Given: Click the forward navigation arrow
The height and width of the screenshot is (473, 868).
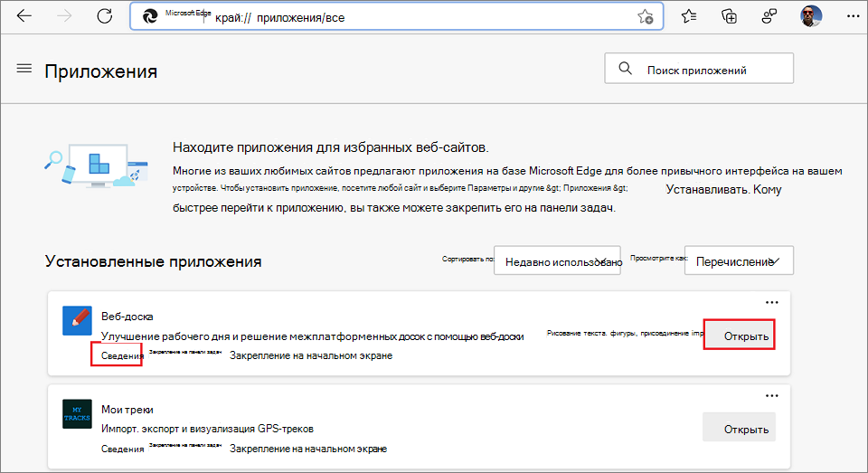Looking at the screenshot, I should coord(64,16).
